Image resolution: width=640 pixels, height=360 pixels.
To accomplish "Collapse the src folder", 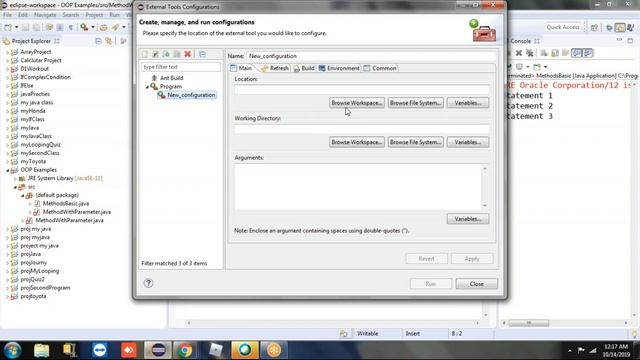I will point(15,187).
